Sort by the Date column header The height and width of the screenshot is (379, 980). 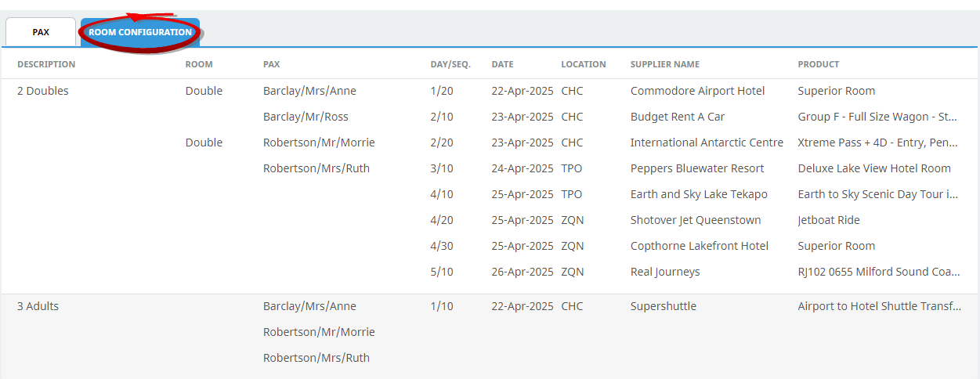pyautogui.click(x=502, y=64)
